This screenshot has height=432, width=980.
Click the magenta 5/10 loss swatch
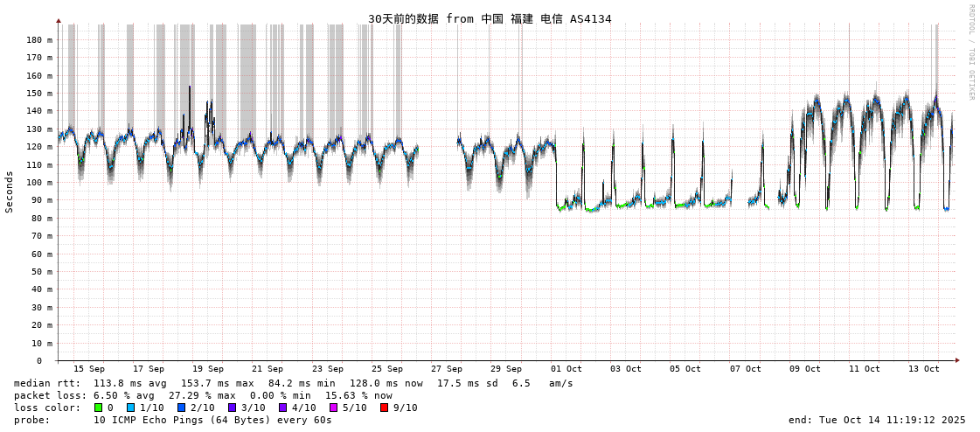coord(333,408)
